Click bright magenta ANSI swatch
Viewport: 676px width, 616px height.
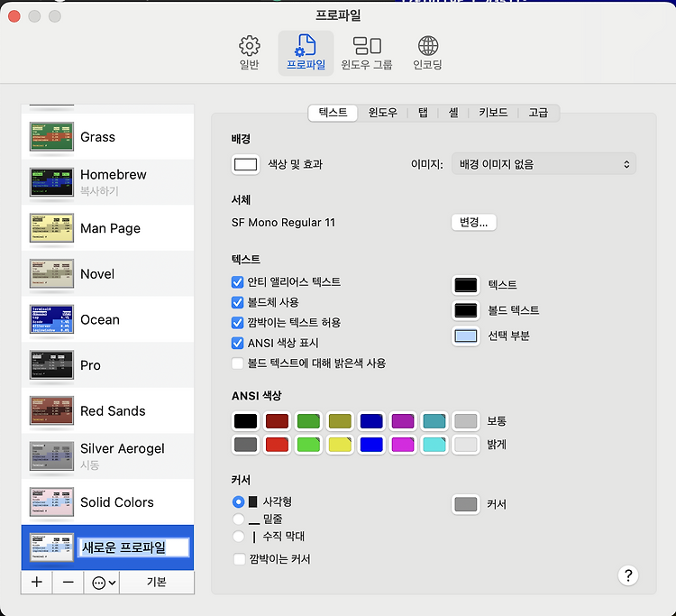[403, 445]
